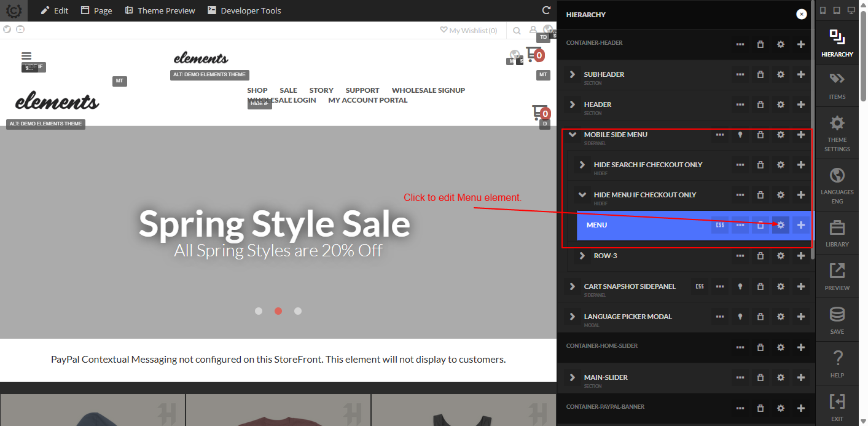Toggle lightbulb on LANGUAGE PICKER MODAL
The height and width of the screenshot is (426, 868).
click(x=740, y=317)
